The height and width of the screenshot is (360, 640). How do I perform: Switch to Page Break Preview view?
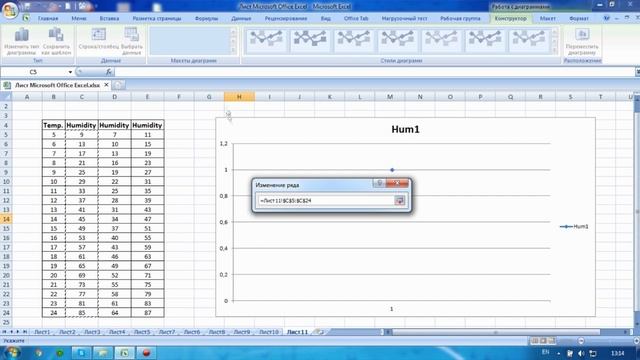(551, 341)
